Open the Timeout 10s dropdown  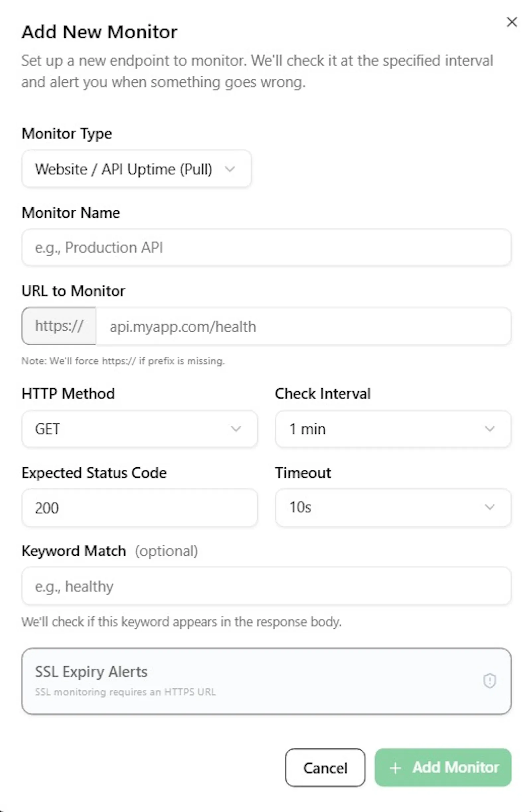[393, 507]
